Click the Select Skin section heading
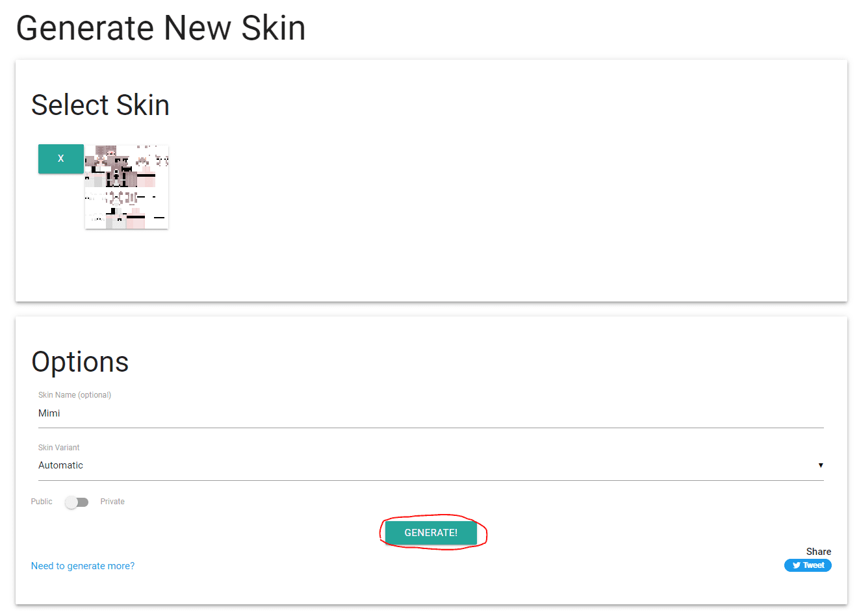The width and height of the screenshot is (859, 616). (101, 105)
